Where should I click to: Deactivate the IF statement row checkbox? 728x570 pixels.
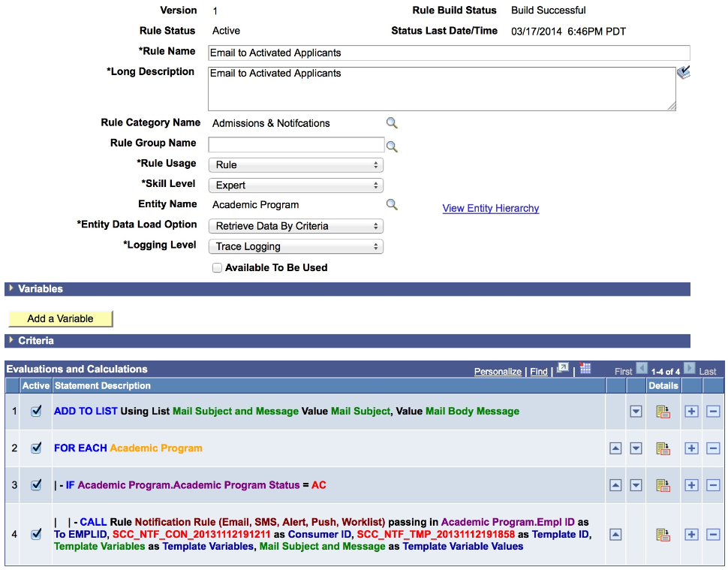point(36,484)
